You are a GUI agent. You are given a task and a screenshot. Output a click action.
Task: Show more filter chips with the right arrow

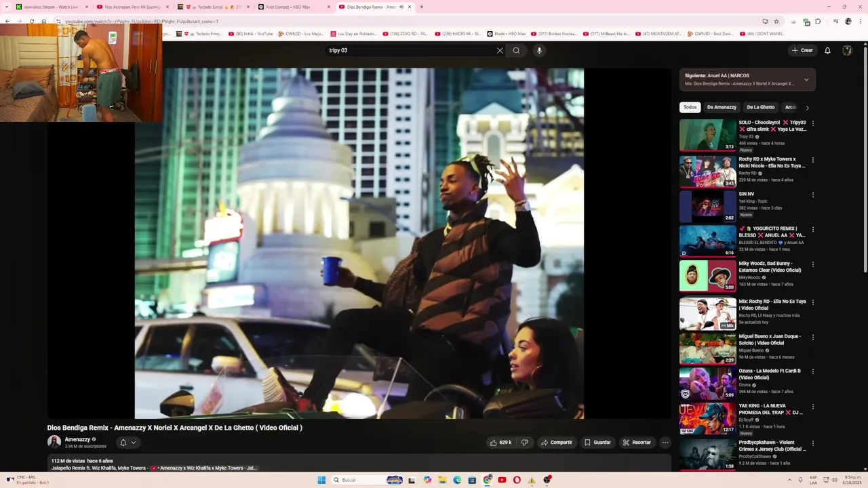[807, 108]
